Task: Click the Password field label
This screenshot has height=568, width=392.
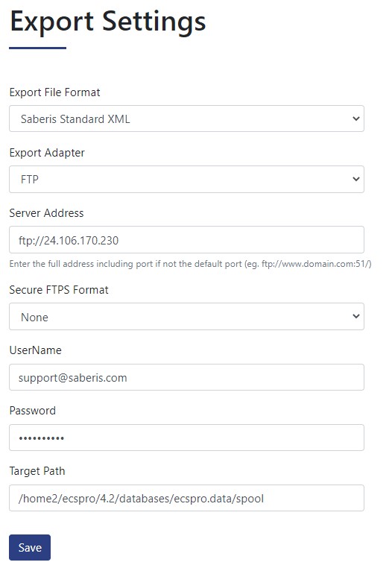Action: tap(33, 411)
